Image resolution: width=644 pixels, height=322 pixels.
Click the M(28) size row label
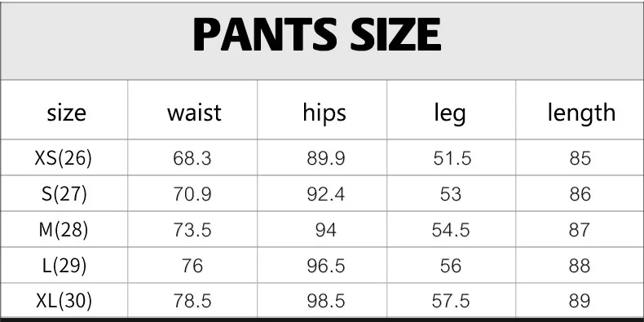point(64,230)
